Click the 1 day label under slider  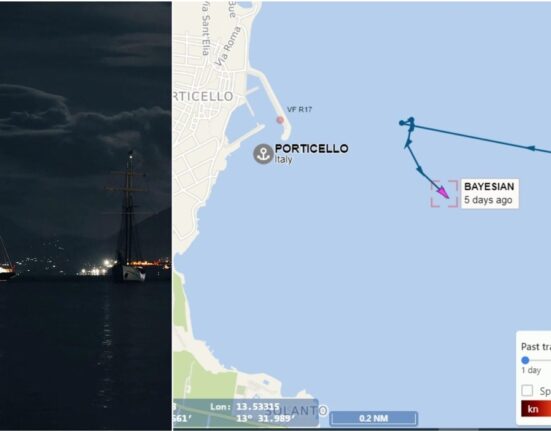click(x=531, y=370)
